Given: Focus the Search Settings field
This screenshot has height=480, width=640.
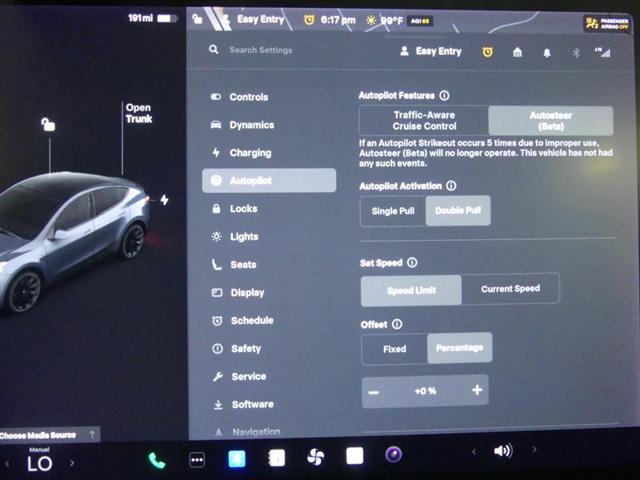Looking at the screenshot, I should (x=261, y=50).
